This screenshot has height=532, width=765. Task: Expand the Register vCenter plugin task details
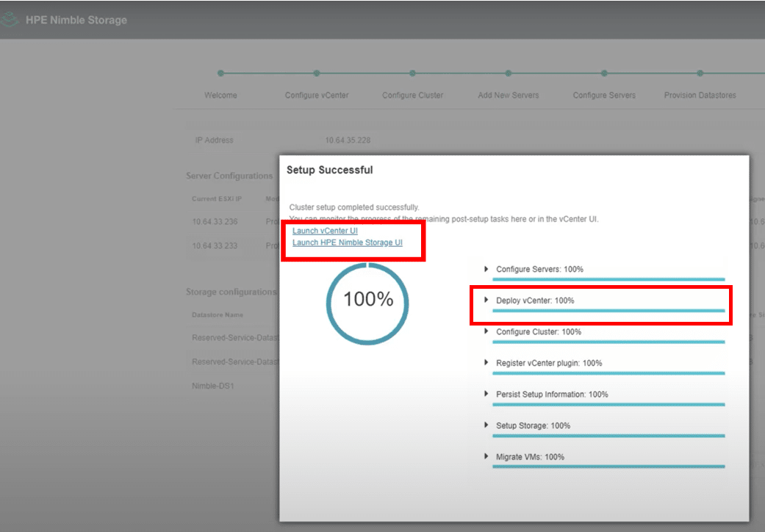486,363
